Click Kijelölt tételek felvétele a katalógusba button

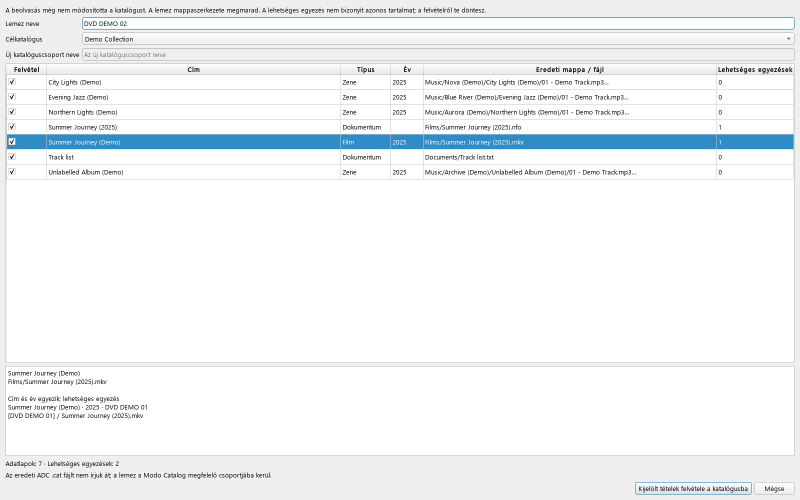(x=693, y=488)
